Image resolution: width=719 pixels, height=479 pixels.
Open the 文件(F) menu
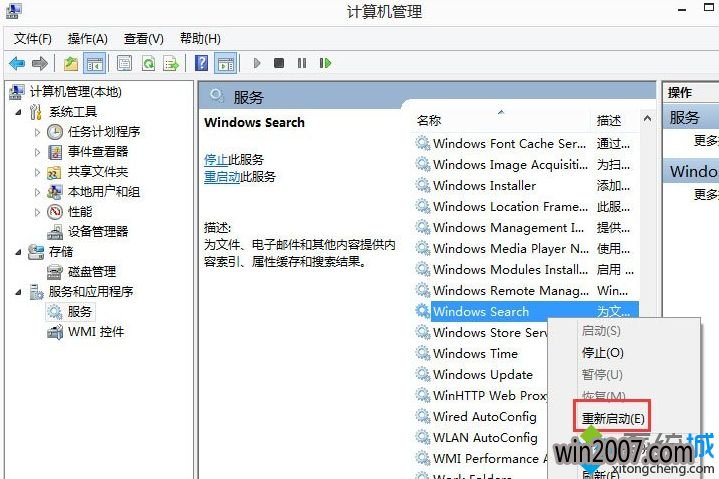32,39
